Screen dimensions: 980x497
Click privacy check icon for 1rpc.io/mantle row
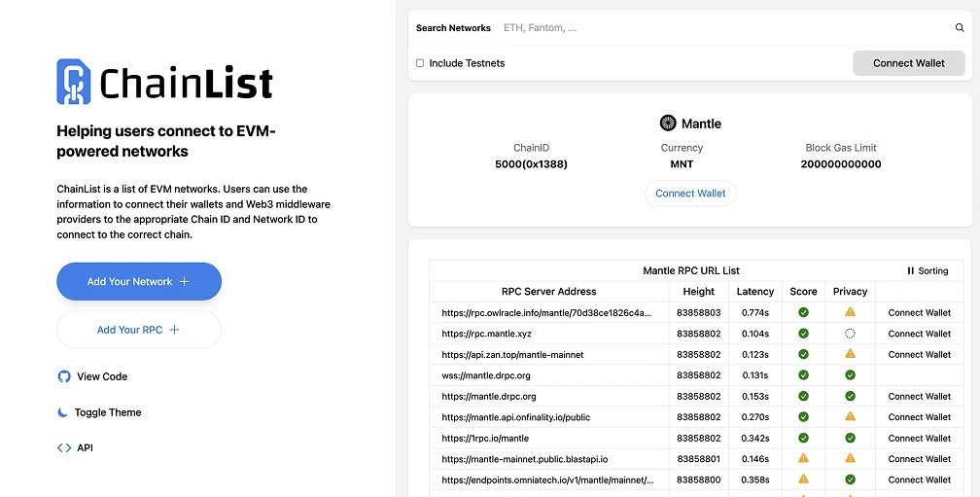tap(850, 438)
